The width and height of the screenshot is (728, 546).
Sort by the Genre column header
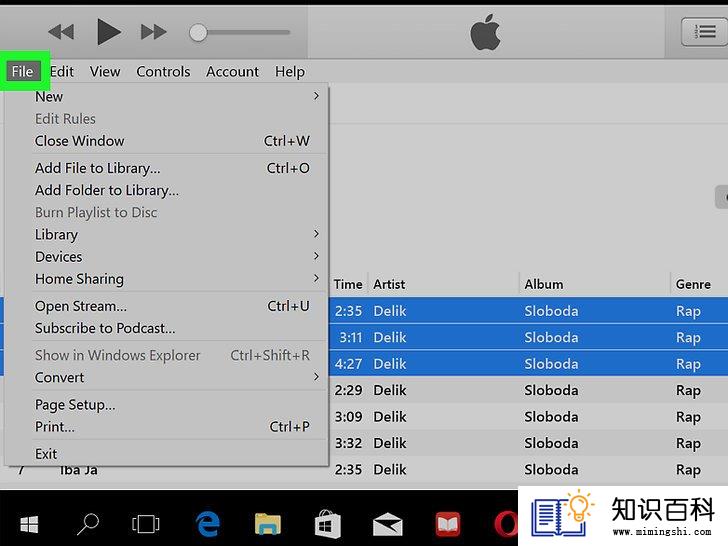(x=693, y=284)
